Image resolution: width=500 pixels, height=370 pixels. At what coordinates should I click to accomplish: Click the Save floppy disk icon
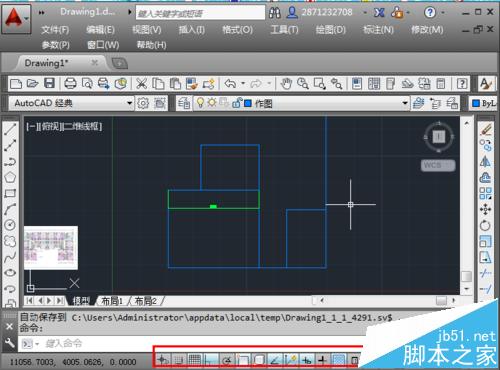tap(49, 83)
